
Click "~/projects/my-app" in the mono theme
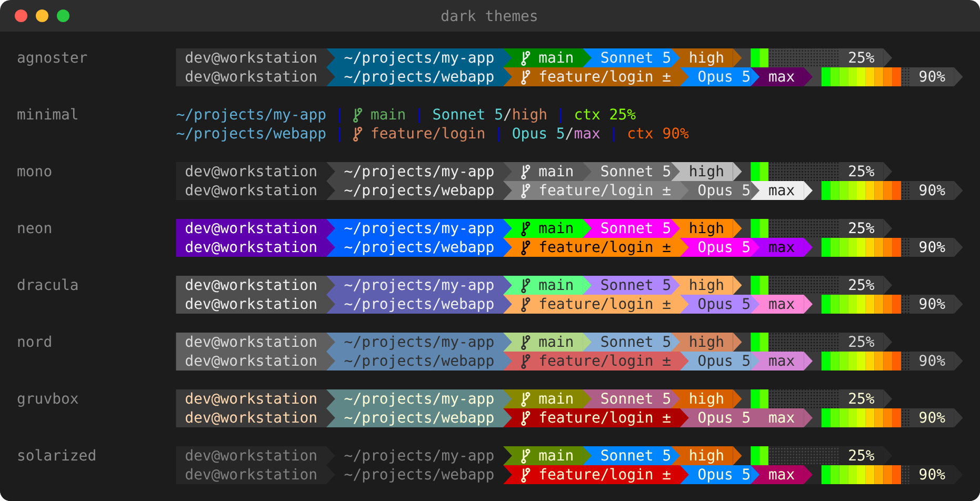[x=419, y=172]
